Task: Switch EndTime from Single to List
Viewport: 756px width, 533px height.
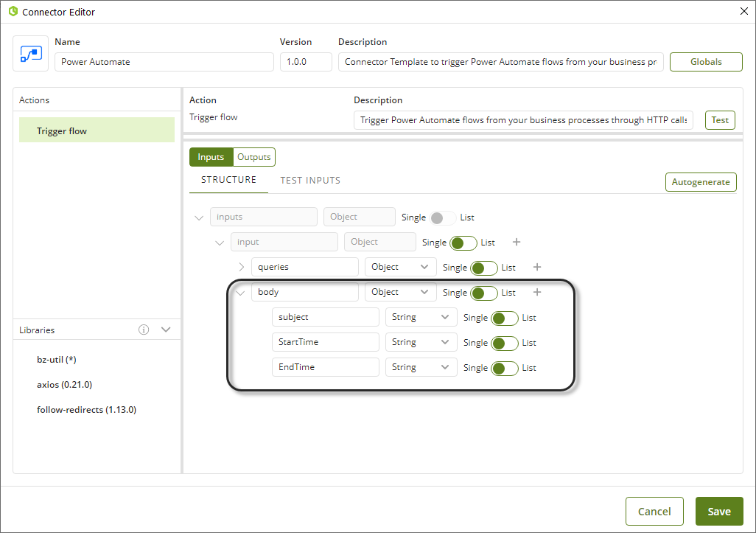Action: pyautogui.click(x=505, y=369)
